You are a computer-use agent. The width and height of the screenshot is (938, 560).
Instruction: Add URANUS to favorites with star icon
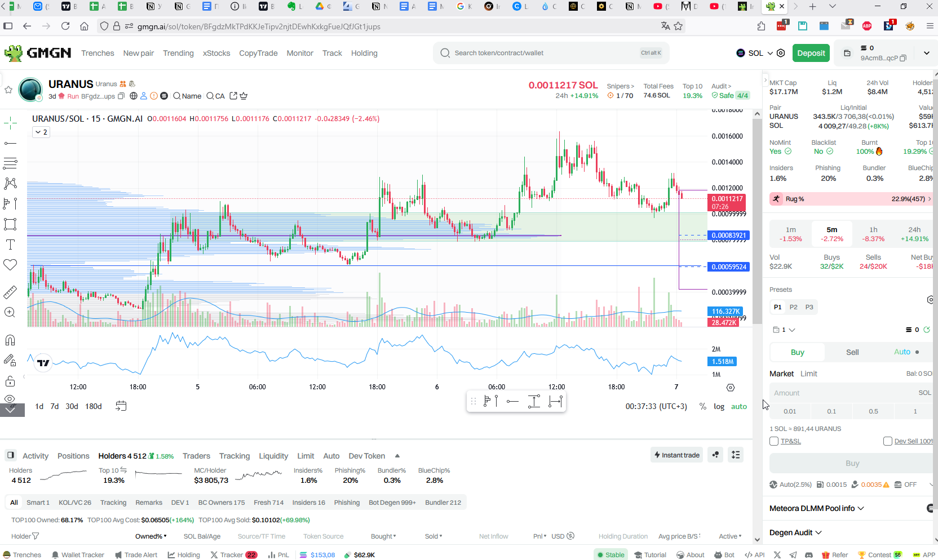[8, 90]
